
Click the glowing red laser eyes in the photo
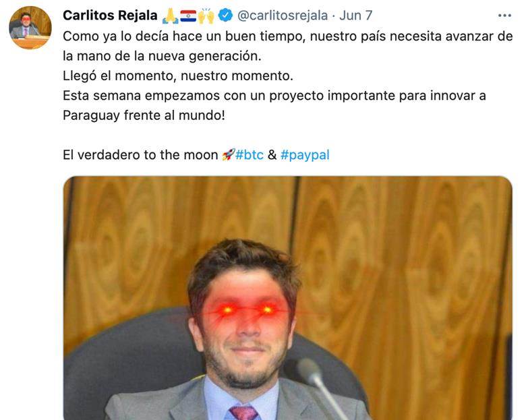coord(247,310)
